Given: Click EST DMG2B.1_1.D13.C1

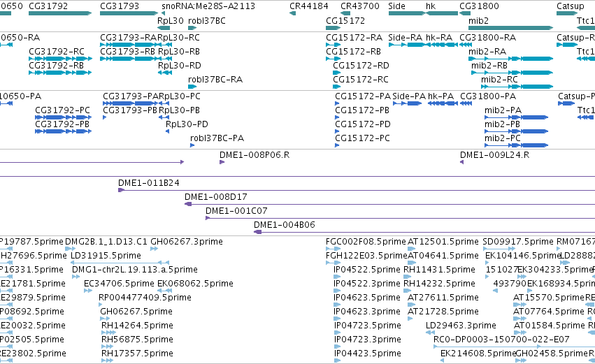Looking at the screenshot, I should (x=106, y=242).
